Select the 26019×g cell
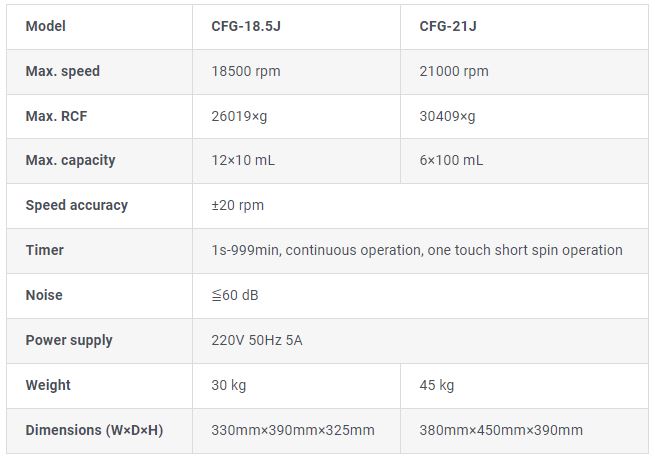 pos(239,116)
